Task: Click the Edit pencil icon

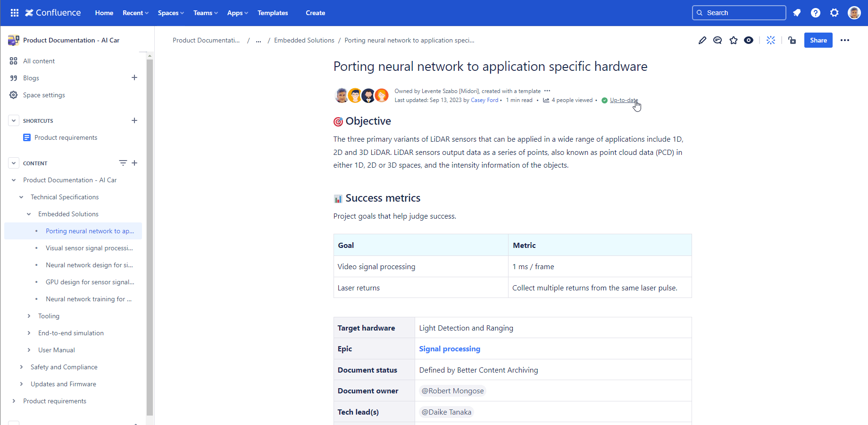Action: (x=702, y=40)
